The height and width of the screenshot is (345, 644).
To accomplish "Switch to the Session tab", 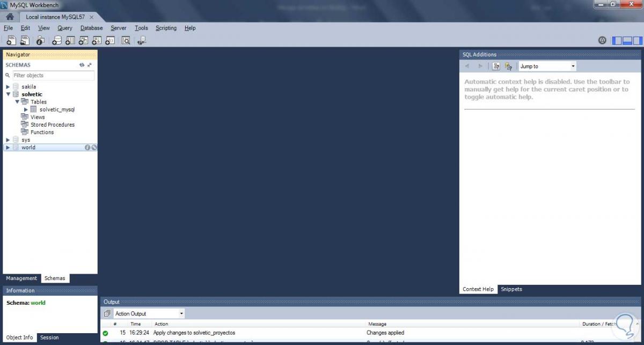I will pos(49,337).
